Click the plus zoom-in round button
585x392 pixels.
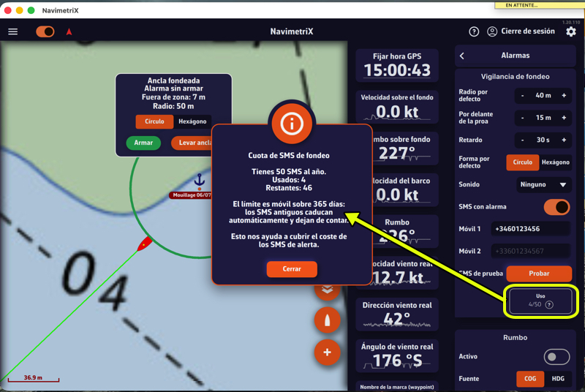(x=327, y=353)
